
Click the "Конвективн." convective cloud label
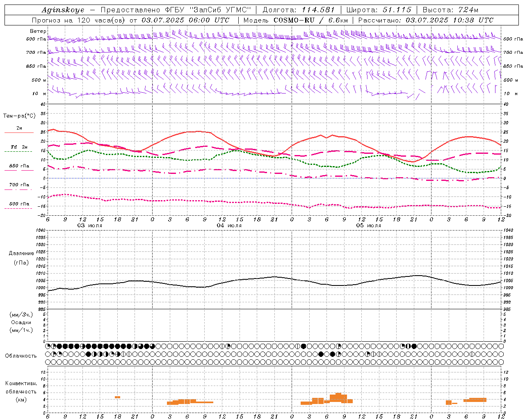coord(21,383)
